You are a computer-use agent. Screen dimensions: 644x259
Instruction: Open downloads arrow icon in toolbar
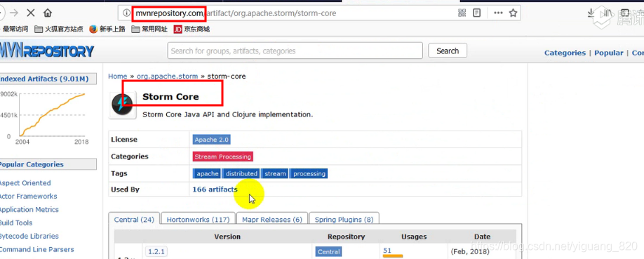pos(591,13)
